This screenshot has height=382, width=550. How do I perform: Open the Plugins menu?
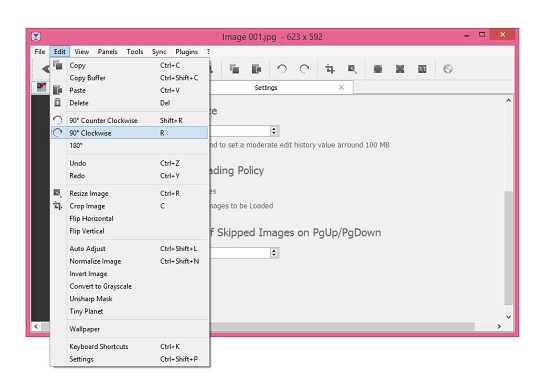[x=187, y=52]
